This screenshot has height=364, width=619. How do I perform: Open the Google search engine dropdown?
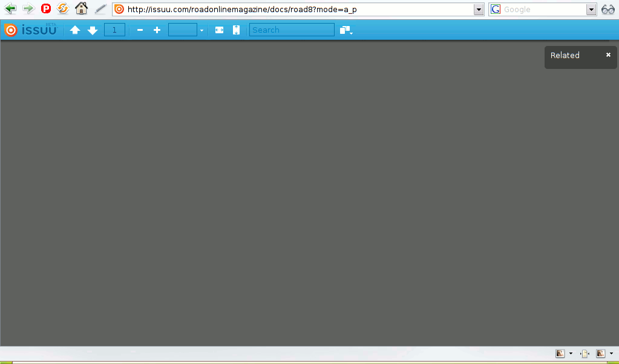point(591,10)
